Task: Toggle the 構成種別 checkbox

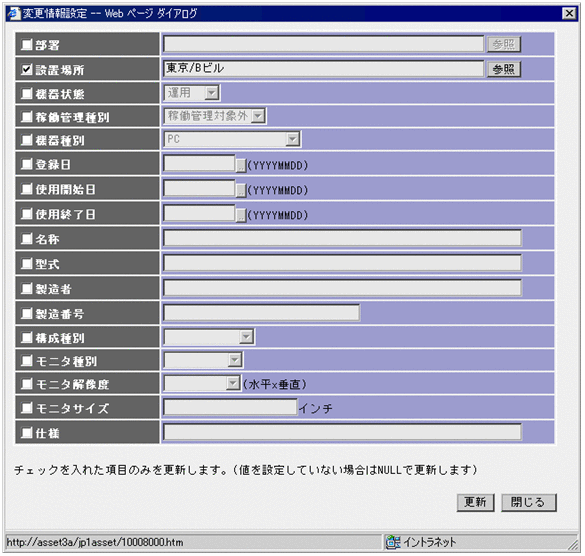Action: click(x=26, y=338)
